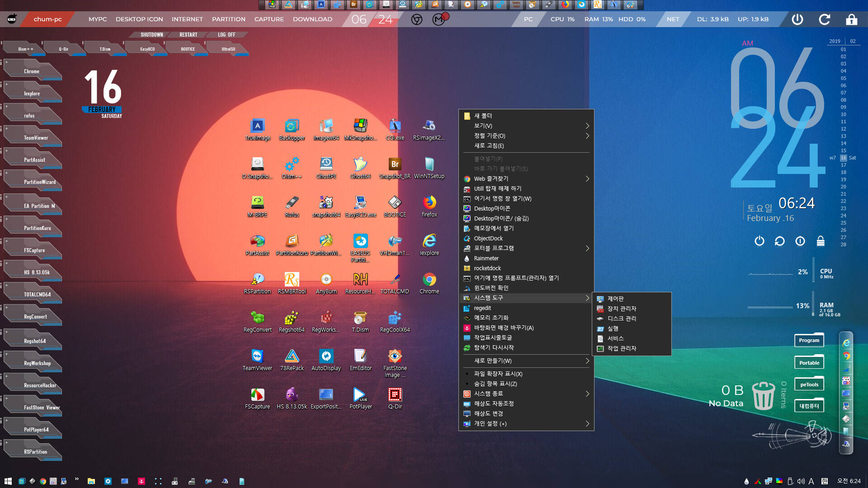Open the Rufus desktop icon
Image resolution: width=868 pixels, height=488 pixels.
pos(292,206)
